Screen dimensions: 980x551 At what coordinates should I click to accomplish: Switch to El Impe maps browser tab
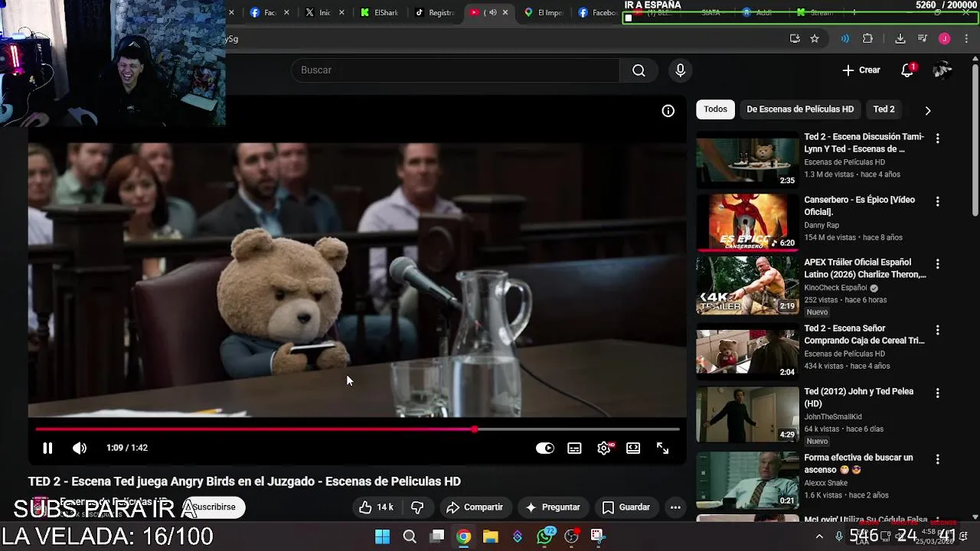[544, 12]
